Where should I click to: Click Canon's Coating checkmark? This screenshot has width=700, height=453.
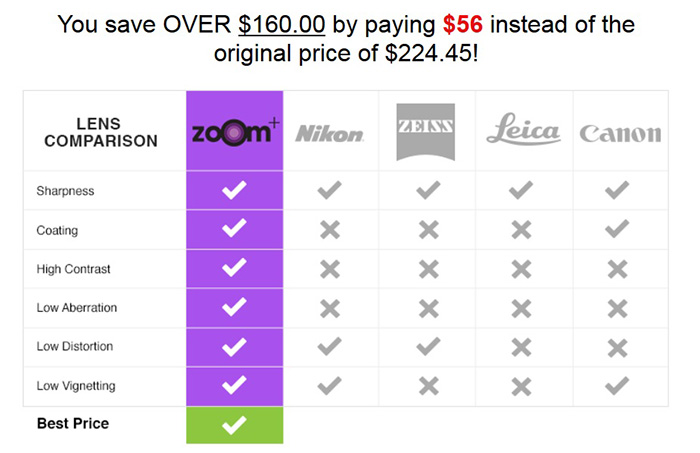tap(617, 229)
